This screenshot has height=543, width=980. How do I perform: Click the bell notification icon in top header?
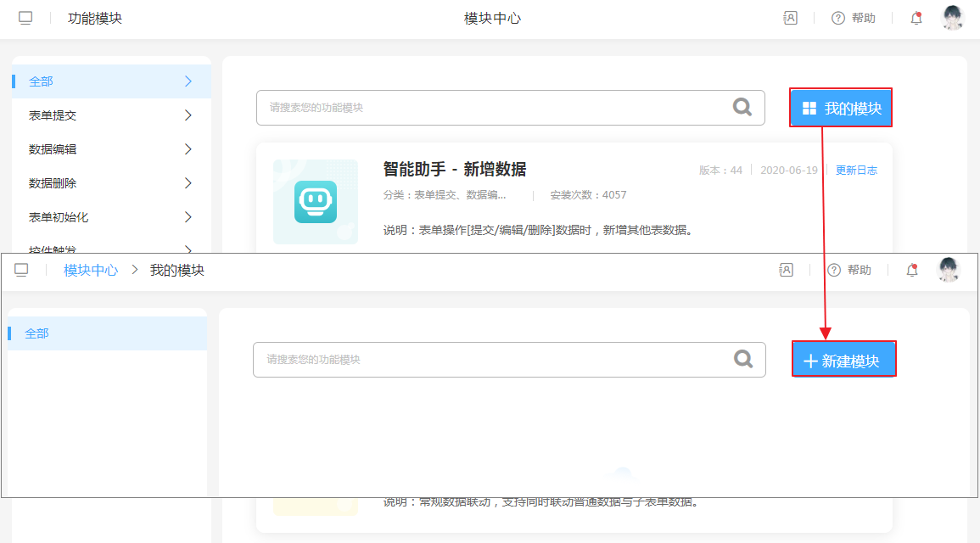point(916,18)
